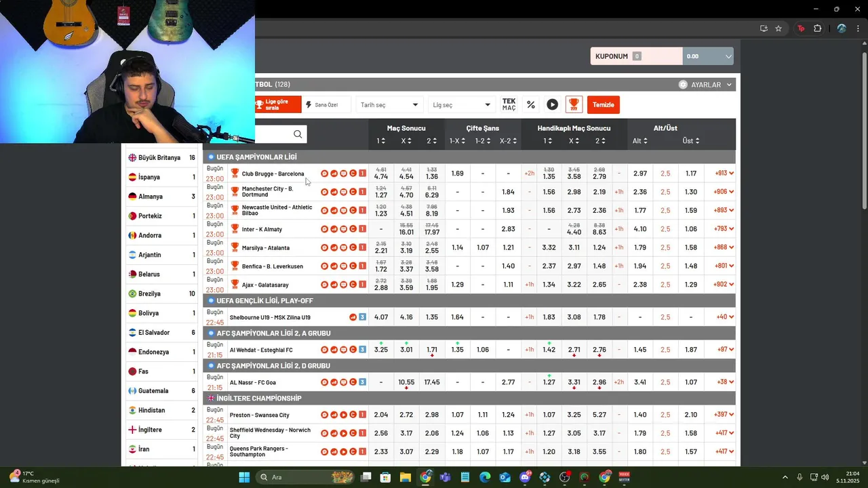Screen dimensions: 868x488
Task: Open Büyük Britanya in country list
Action: click(161, 157)
